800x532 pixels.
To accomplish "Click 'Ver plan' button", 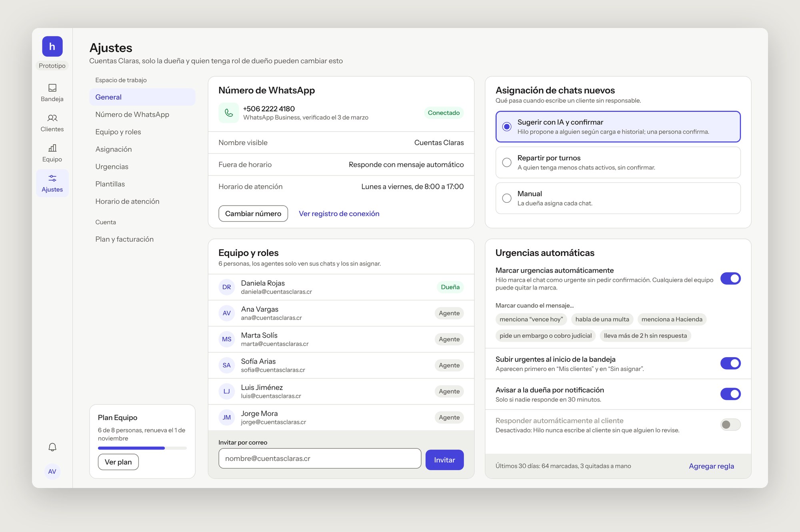I will [x=118, y=462].
